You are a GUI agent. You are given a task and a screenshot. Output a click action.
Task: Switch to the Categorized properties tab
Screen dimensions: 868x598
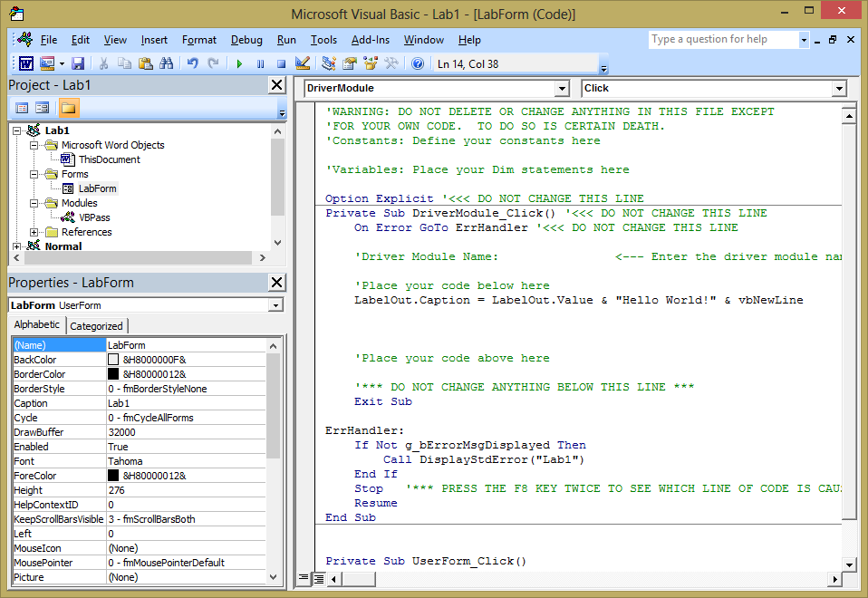tap(96, 326)
